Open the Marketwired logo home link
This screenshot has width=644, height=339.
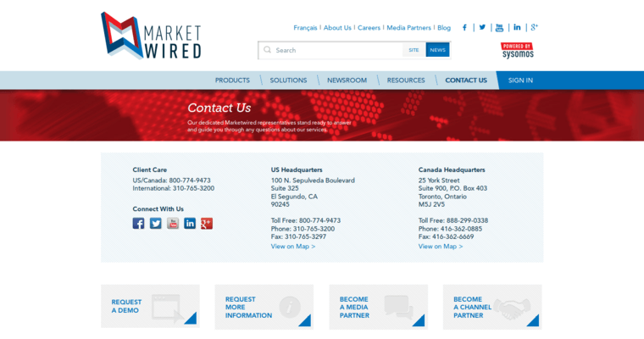tap(151, 36)
